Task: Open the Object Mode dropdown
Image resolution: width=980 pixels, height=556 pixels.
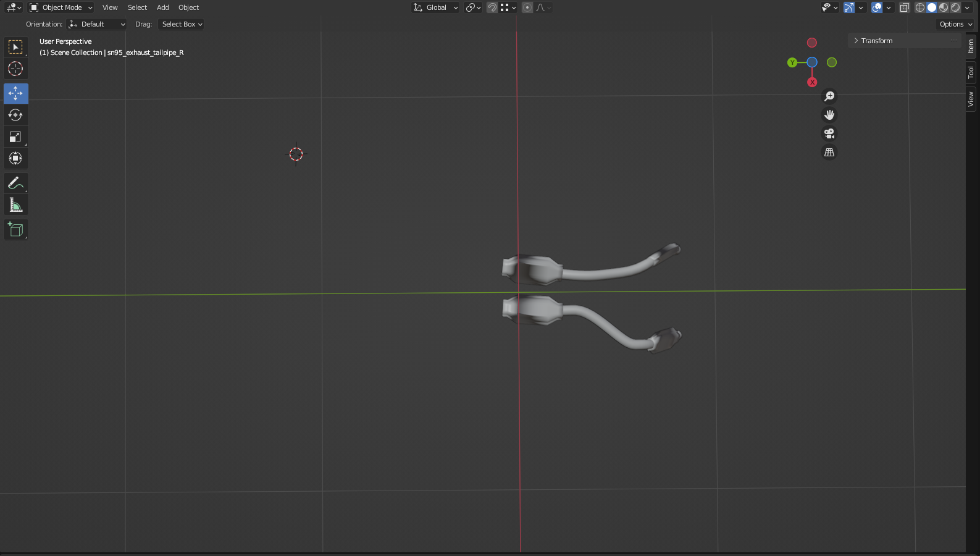Action: (61, 7)
